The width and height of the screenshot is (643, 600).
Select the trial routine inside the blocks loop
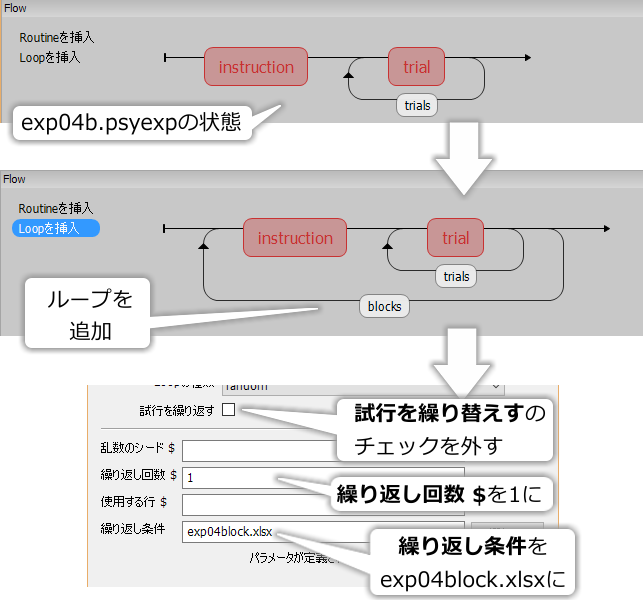[455, 237]
